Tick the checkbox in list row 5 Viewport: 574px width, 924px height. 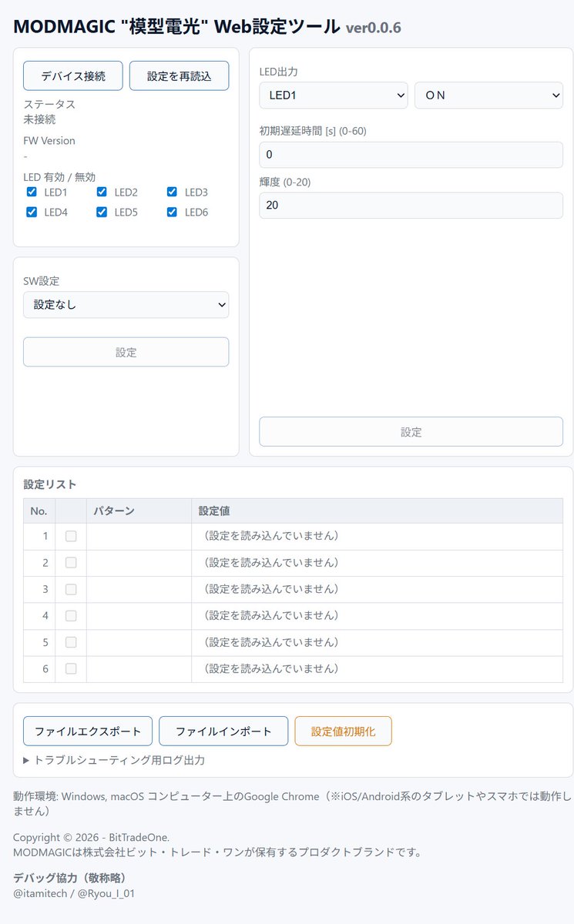(x=71, y=642)
